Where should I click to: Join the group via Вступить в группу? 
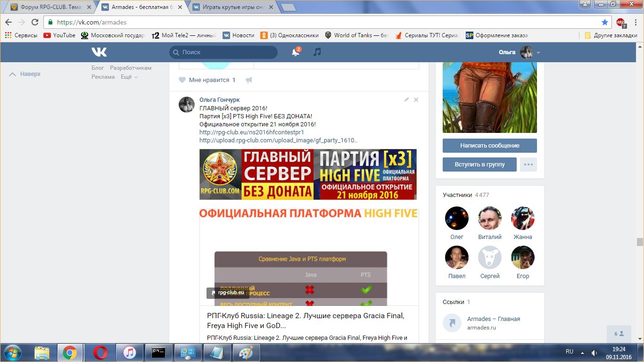tap(479, 165)
